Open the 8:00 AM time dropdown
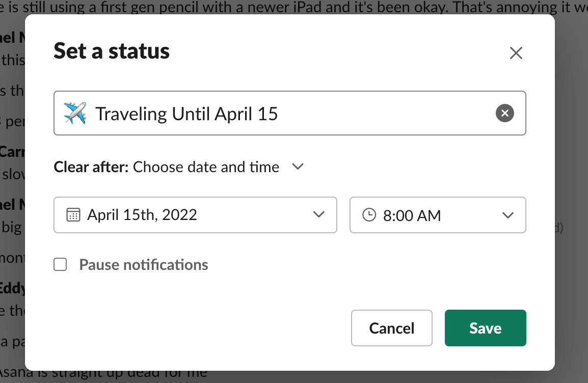 (507, 215)
